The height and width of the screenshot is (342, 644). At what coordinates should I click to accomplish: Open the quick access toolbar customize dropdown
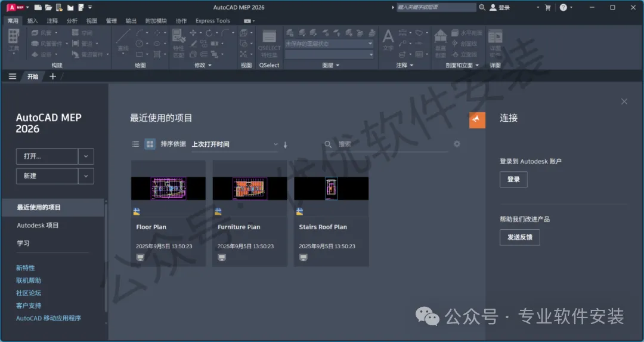(90, 7)
